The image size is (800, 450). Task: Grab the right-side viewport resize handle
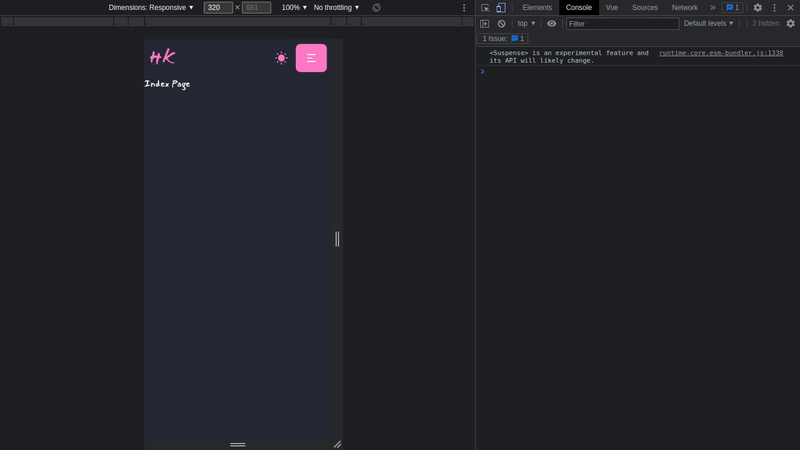337,239
